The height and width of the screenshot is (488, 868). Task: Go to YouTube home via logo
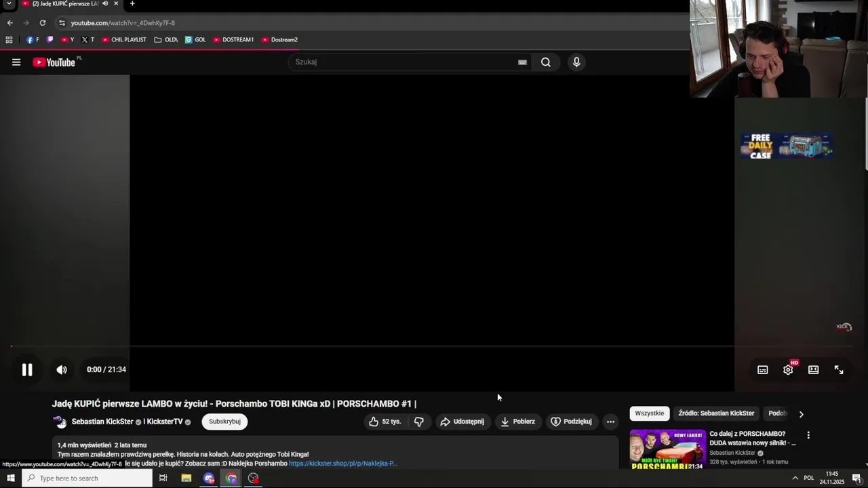pyautogui.click(x=54, y=62)
